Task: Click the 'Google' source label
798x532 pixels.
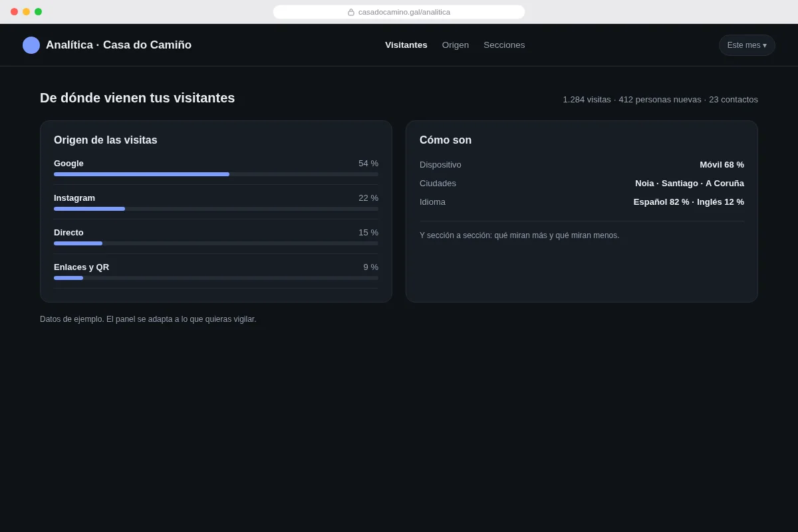Action: coord(68,164)
